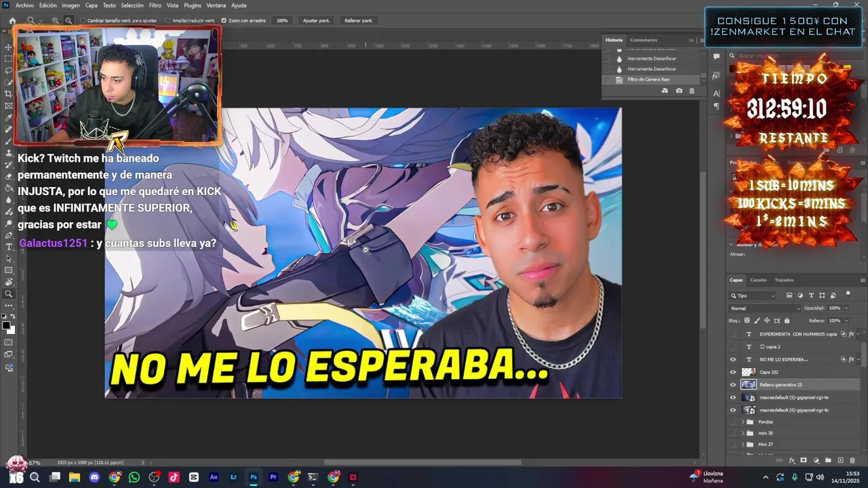Switch to the Comentarios tab
Image resolution: width=868 pixels, height=488 pixels.
[644, 40]
